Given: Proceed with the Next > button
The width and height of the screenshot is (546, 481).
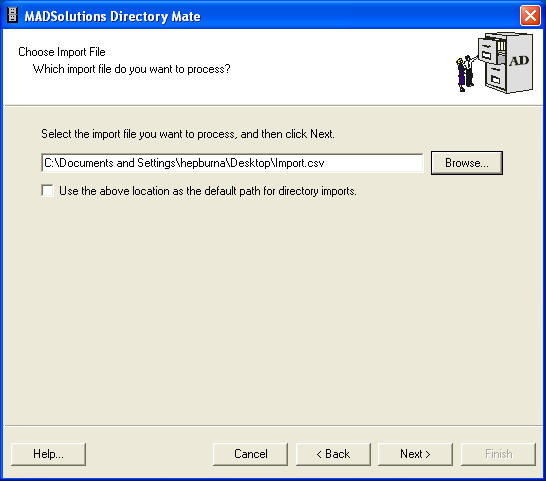Looking at the screenshot, I should pyautogui.click(x=415, y=454).
